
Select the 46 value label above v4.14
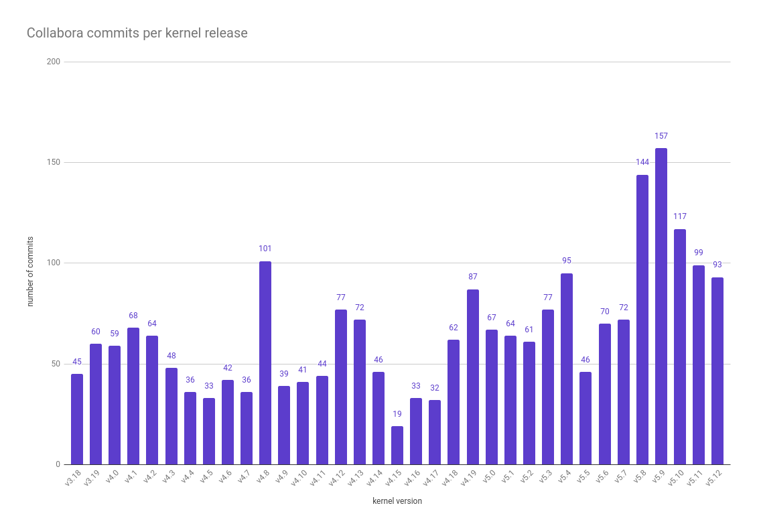click(378, 360)
